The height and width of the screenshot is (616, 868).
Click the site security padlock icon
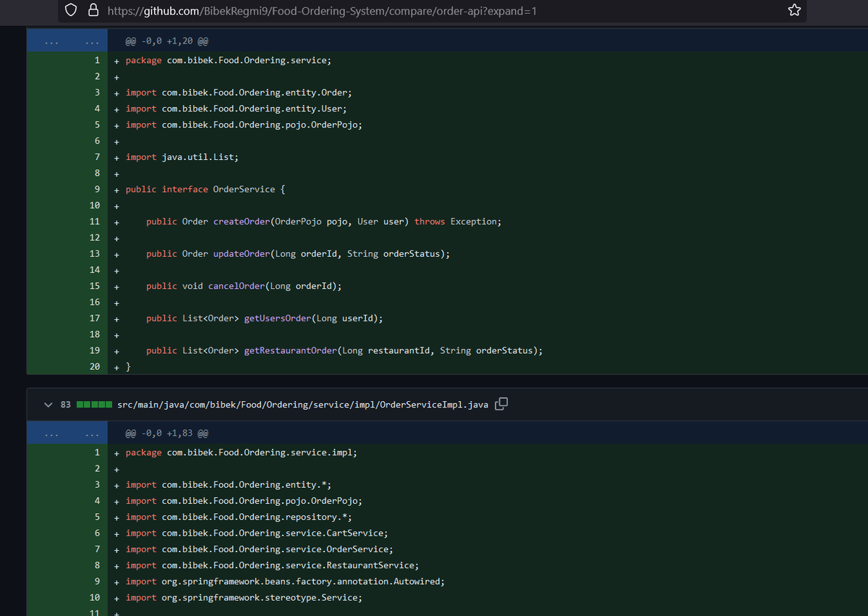coord(93,10)
